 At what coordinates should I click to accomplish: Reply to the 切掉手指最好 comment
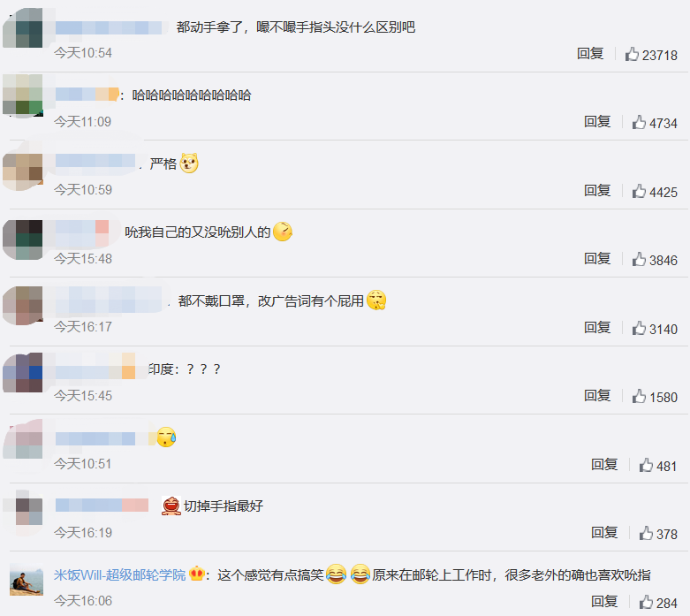pos(604,533)
